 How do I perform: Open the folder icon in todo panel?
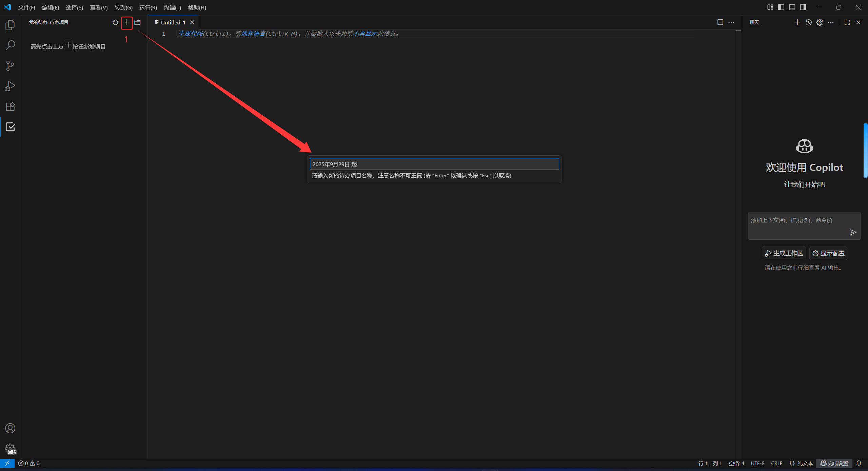coord(137,22)
